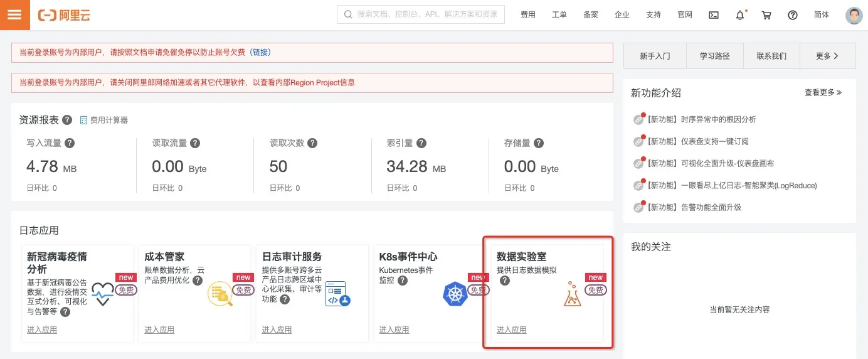The width and height of the screenshot is (868, 359).
Task: Switch language via 简体
Action: pos(822,15)
